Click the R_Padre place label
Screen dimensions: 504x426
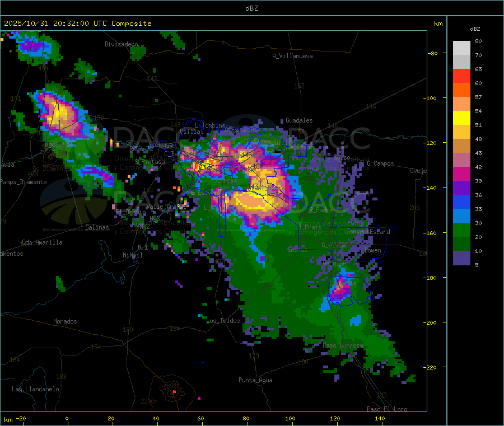click(x=321, y=210)
